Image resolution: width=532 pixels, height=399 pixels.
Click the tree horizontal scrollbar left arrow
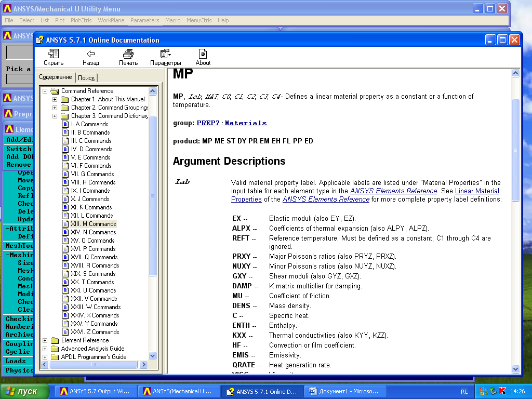pyautogui.click(x=45, y=364)
